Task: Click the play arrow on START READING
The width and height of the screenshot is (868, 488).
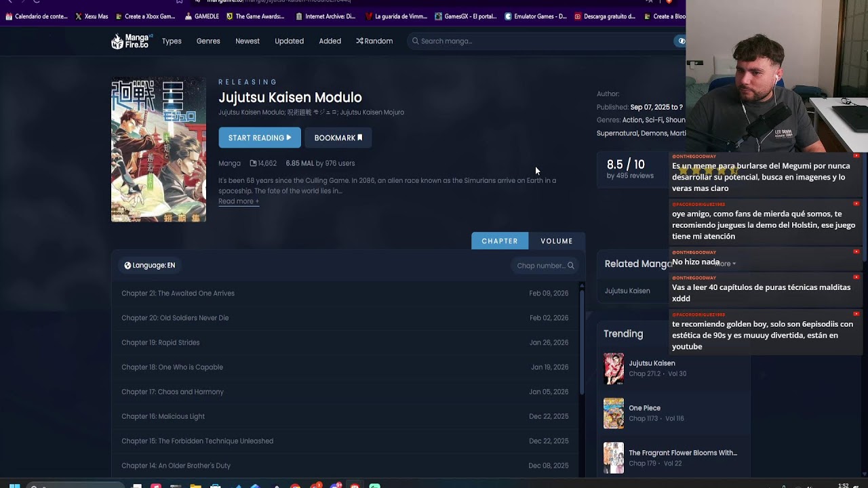Action: [x=289, y=138]
